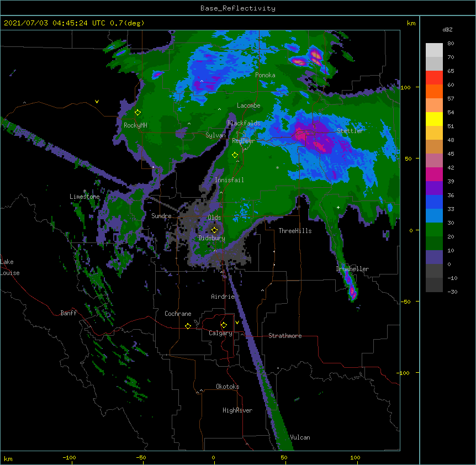Click the yellow diamond marker below Cochrane

(188, 326)
